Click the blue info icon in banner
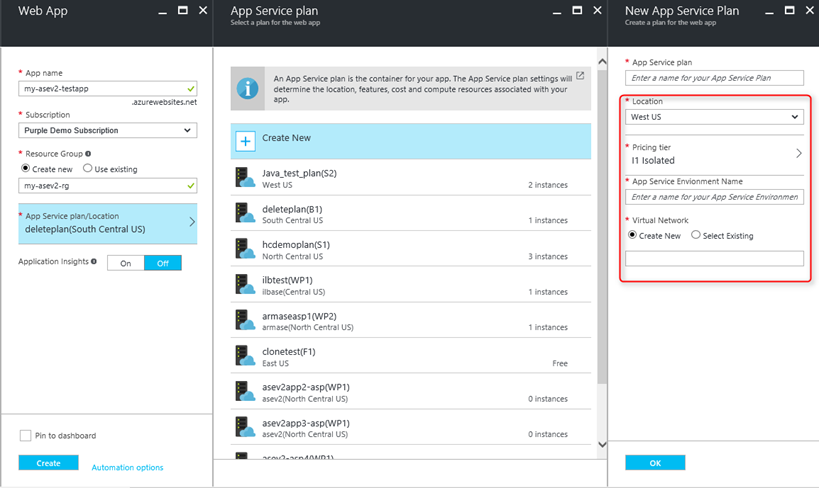 (248, 88)
